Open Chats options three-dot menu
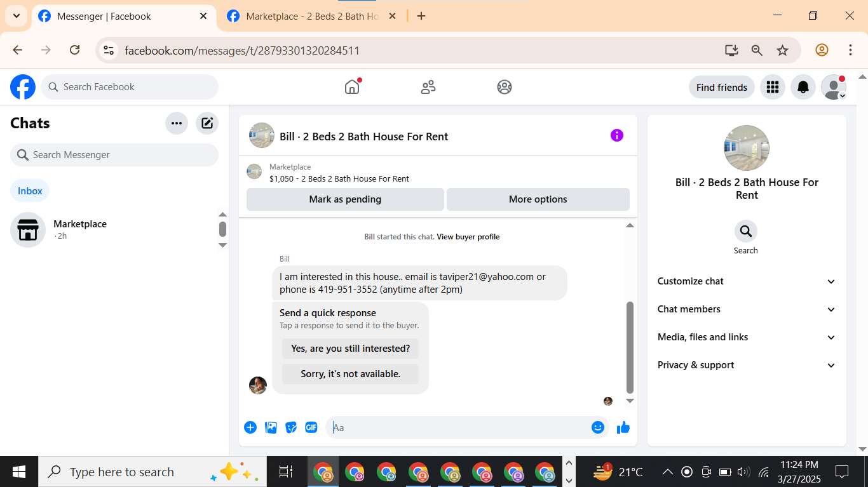The width and height of the screenshot is (868, 487). [177, 123]
